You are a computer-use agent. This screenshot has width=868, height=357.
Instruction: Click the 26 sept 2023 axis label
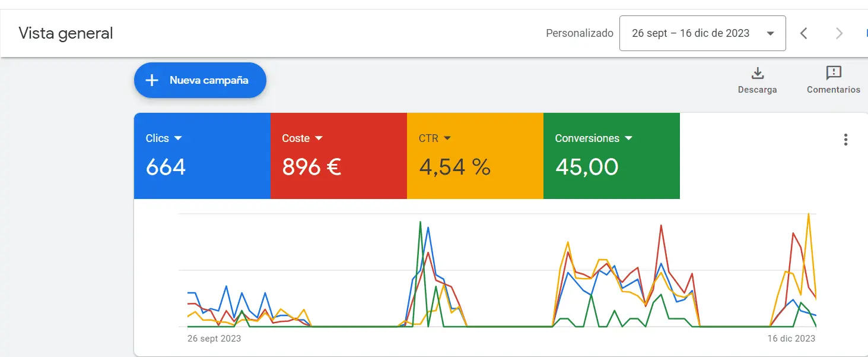214,339
